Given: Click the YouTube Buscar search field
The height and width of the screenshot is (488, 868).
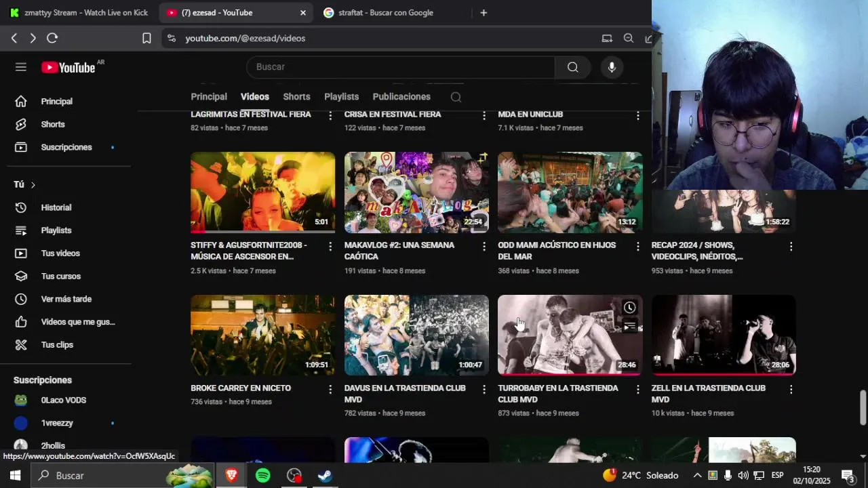Looking at the screenshot, I should coord(401,67).
